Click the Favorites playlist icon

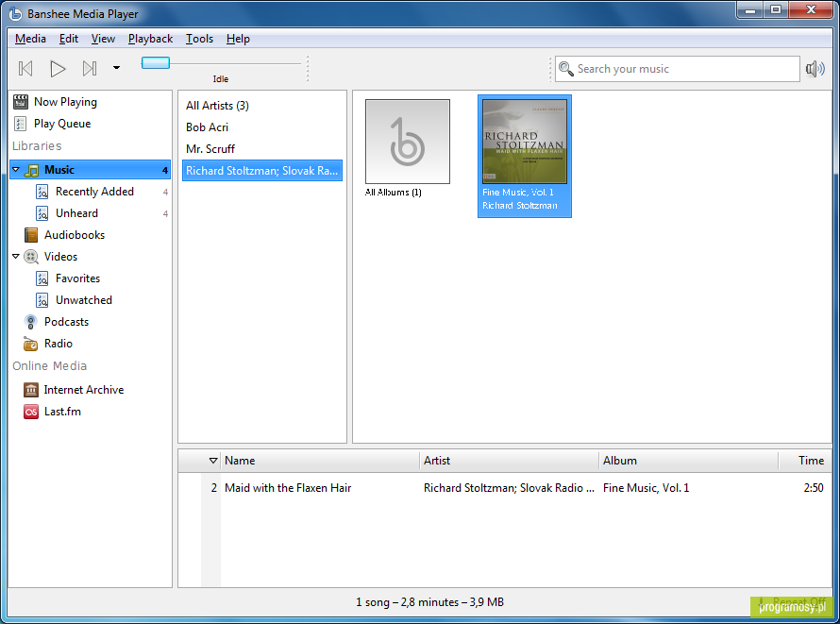[x=42, y=278]
